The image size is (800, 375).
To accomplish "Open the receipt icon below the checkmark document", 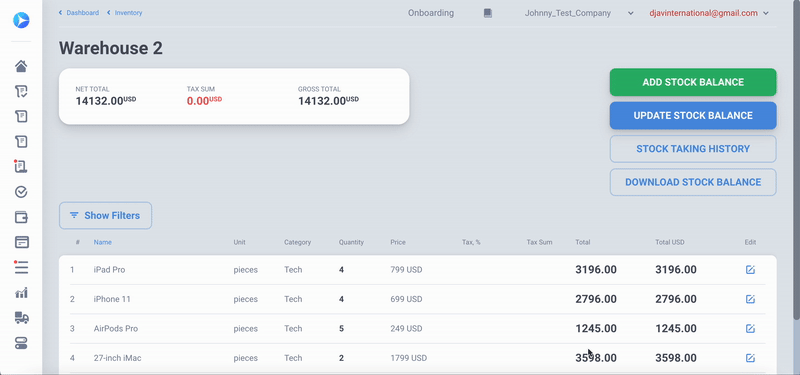I will (21, 116).
